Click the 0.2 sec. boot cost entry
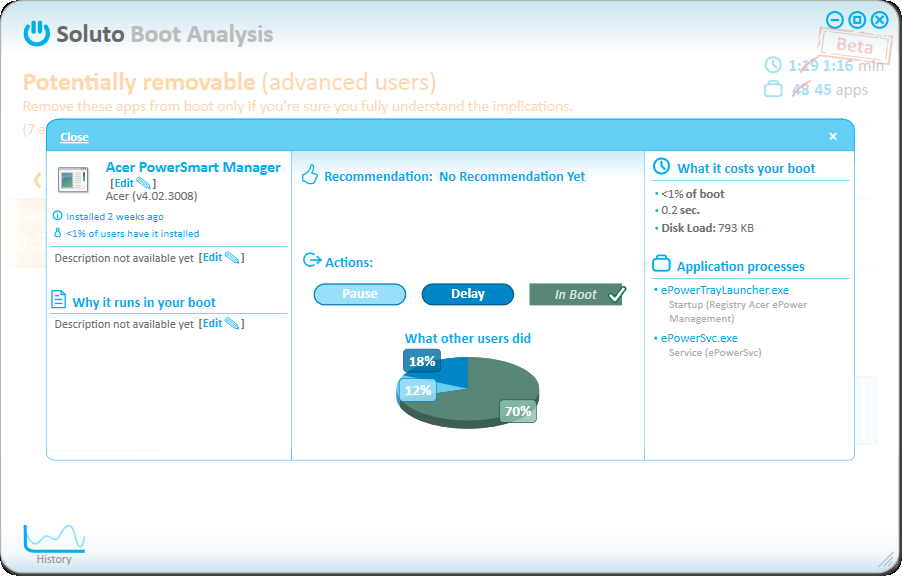This screenshot has width=902, height=576. point(681,211)
